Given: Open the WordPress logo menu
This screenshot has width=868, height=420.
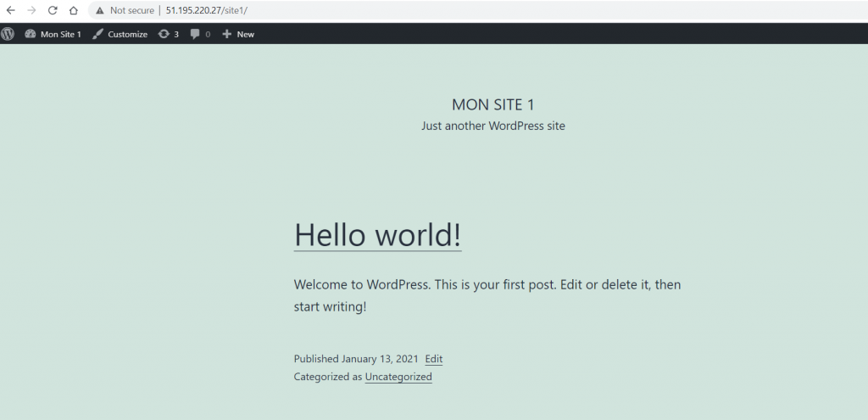Looking at the screenshot, I should click(x=8, y=34).
